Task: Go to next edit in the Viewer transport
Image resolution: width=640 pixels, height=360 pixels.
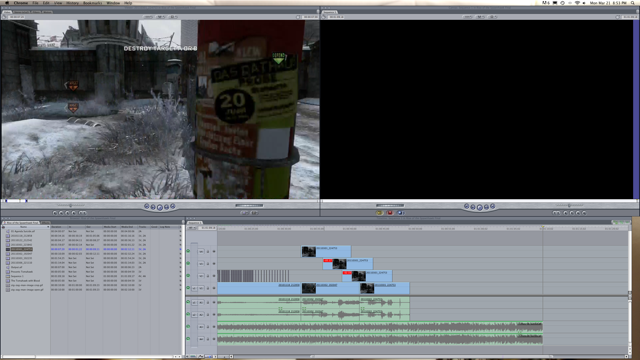Action: tap(173, 207)
